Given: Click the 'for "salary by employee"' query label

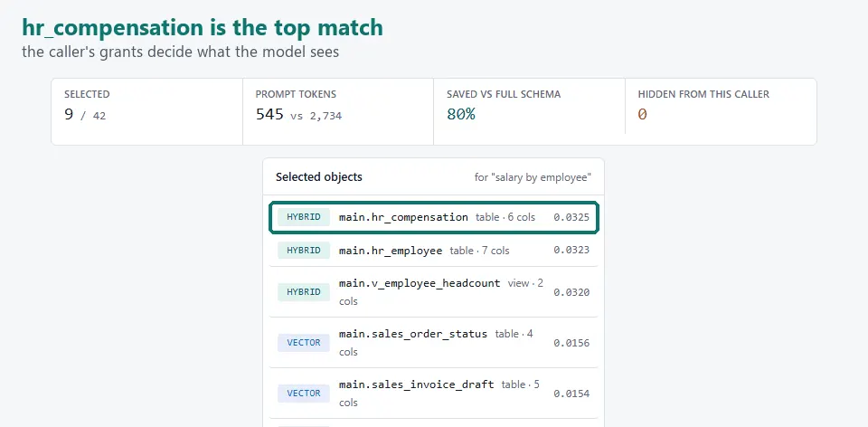Looking at the screenshot, I should tap(533, 178).
